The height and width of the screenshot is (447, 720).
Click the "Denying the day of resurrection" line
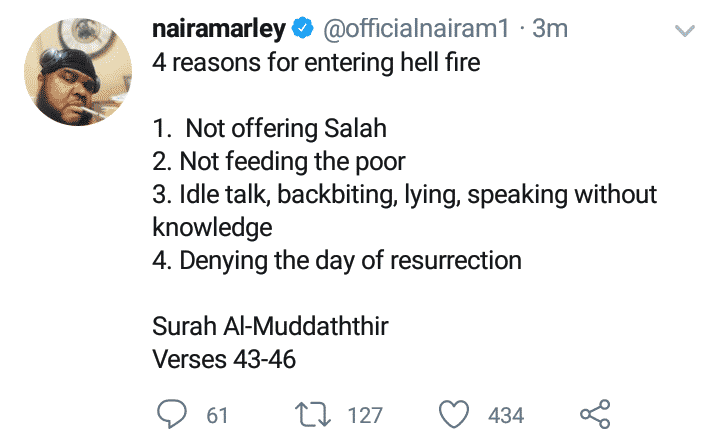337,260
